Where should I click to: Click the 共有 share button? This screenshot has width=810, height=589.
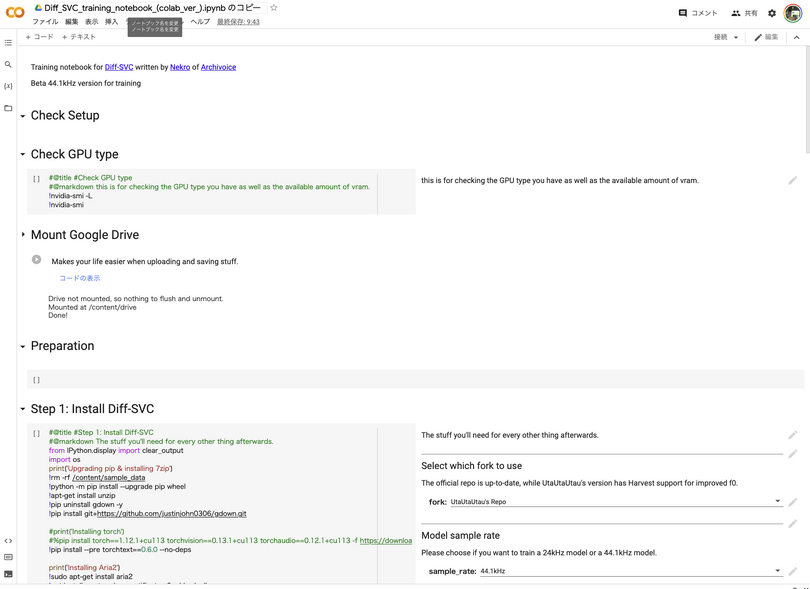click(x=744, y=13)
